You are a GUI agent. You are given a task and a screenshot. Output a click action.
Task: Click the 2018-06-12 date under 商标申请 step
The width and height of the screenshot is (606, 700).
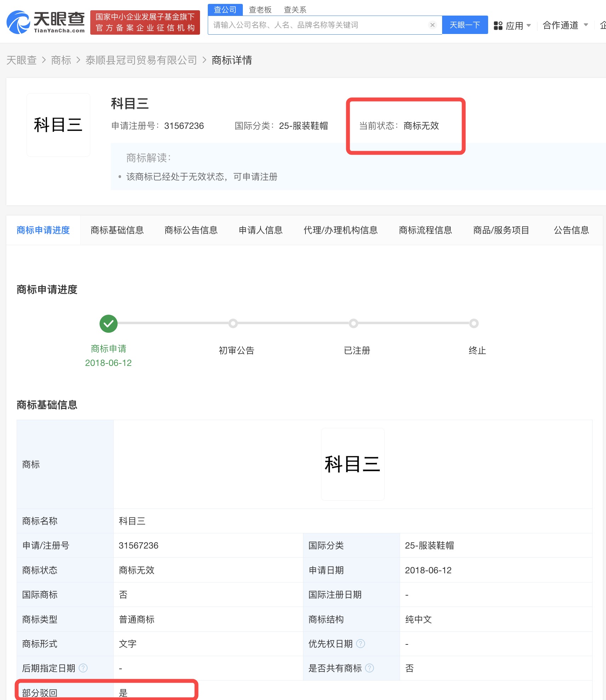click(108, 363)
